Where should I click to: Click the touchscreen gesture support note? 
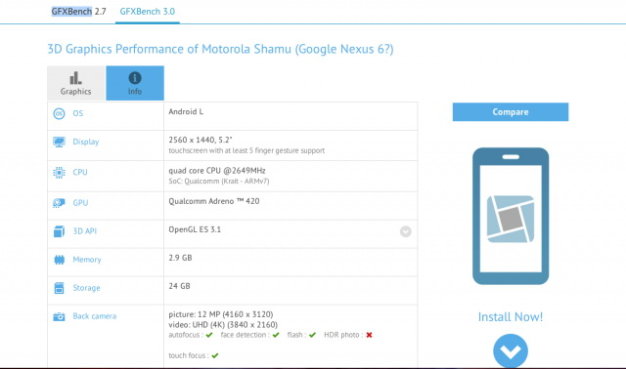247,151
